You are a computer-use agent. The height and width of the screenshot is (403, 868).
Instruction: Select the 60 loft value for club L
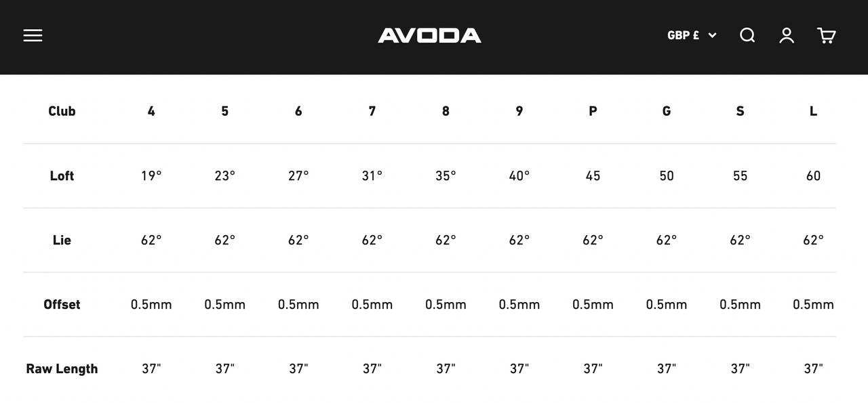click(x=812, y=175)
